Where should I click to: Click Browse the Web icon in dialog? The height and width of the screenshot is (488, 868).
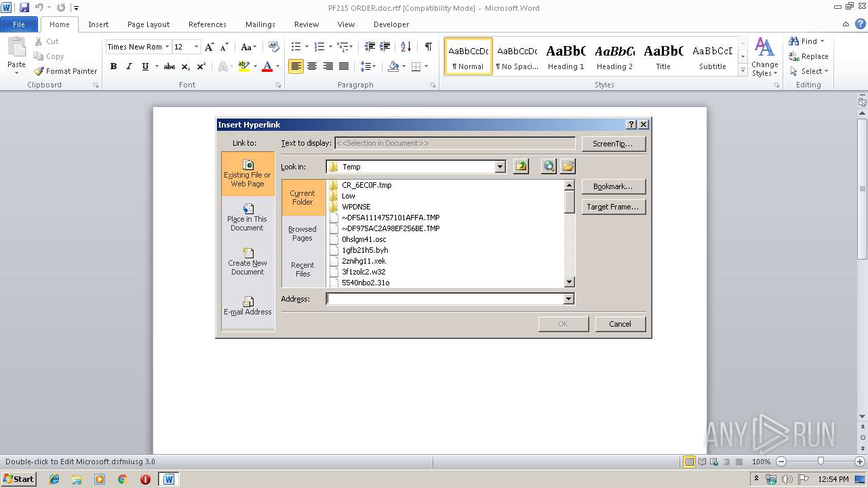549,167
